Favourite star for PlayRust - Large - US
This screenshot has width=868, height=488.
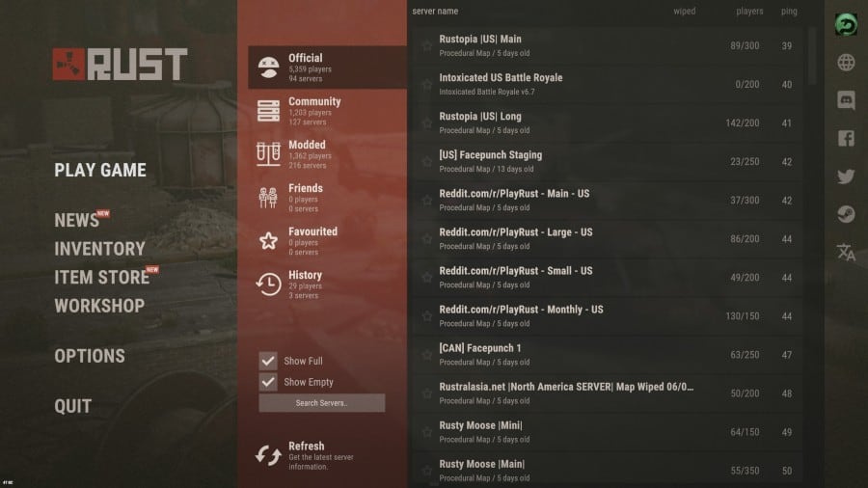pyautogui.click(x=427, y=239)
